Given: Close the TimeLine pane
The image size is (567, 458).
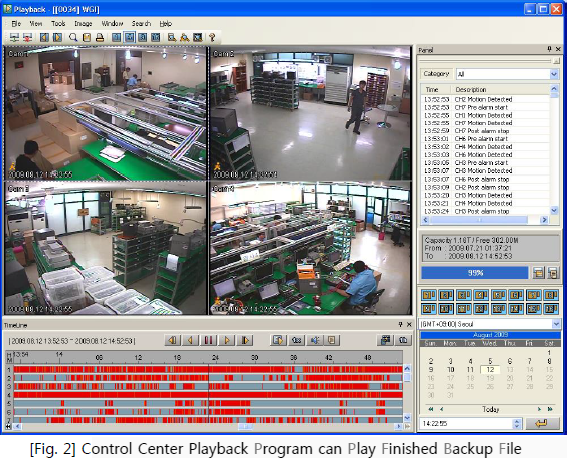Looking at the screenshot, I should (x=409, y=324).
